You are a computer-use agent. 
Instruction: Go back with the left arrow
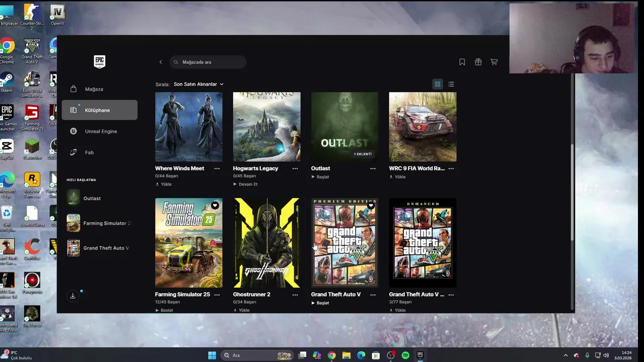(x=160, y=62)
